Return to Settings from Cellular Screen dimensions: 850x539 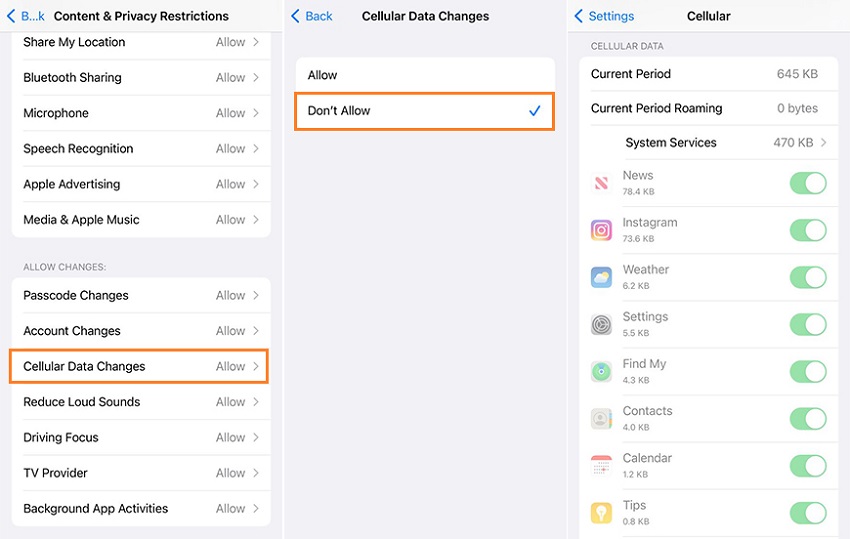click(x=604, y=16)
